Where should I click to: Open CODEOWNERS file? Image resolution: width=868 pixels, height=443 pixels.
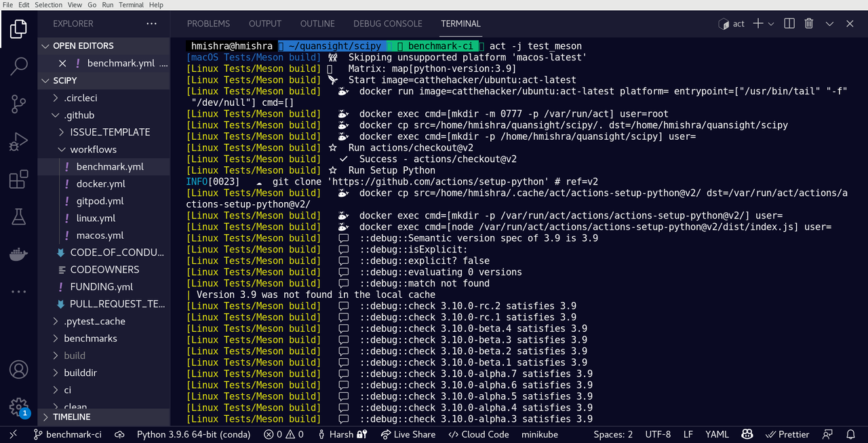[104, 270]
